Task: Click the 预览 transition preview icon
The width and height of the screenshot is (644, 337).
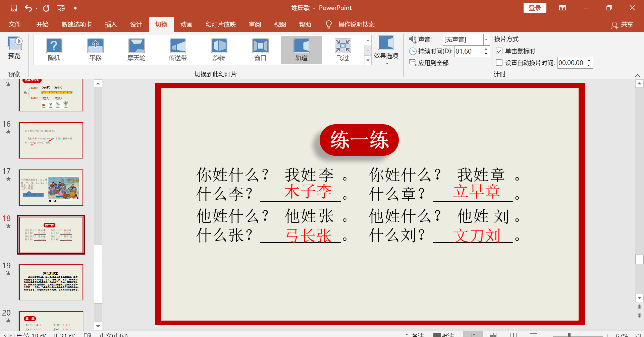Action: tap(14, 47)
